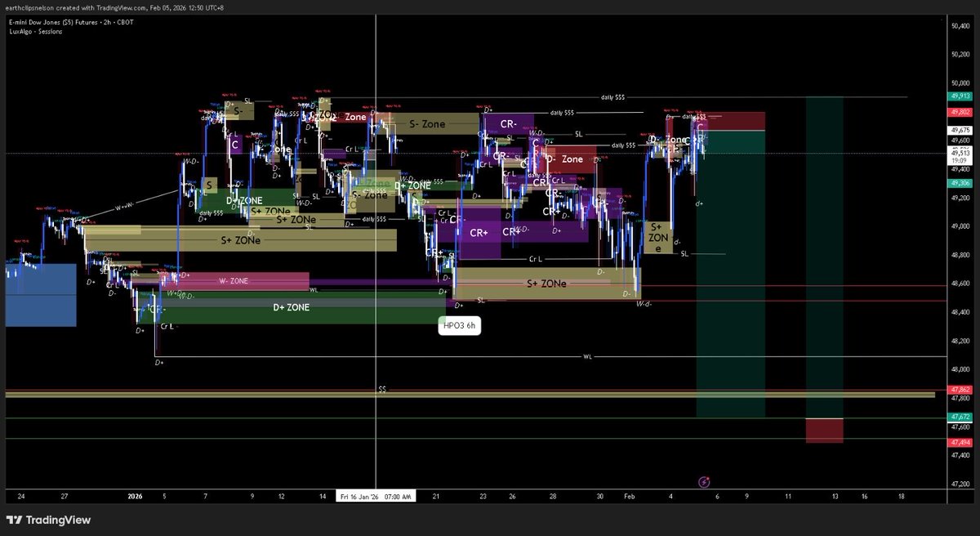Click the 18 date on the time axis

(x=901, y=496)
